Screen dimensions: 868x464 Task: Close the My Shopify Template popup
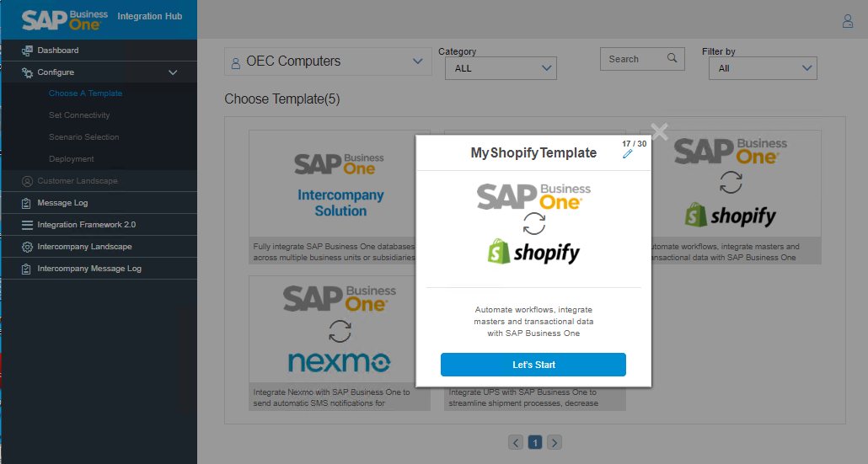tap(660, 131)
